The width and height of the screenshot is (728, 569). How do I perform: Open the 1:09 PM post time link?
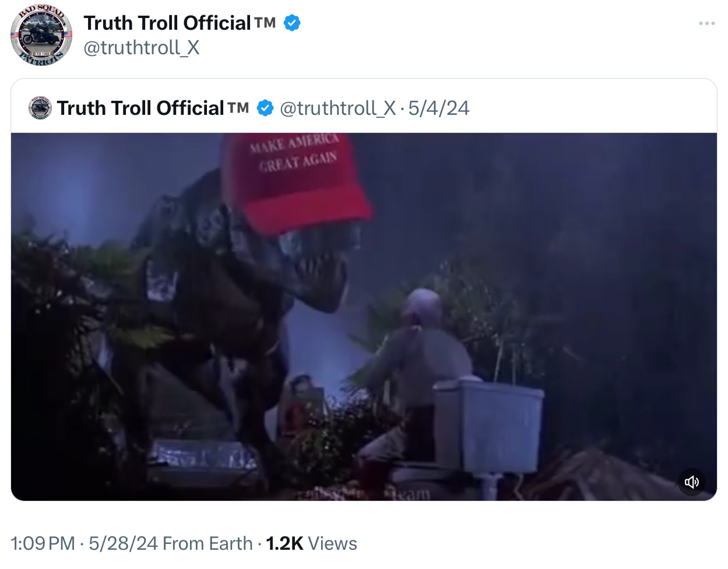point(43,543)
